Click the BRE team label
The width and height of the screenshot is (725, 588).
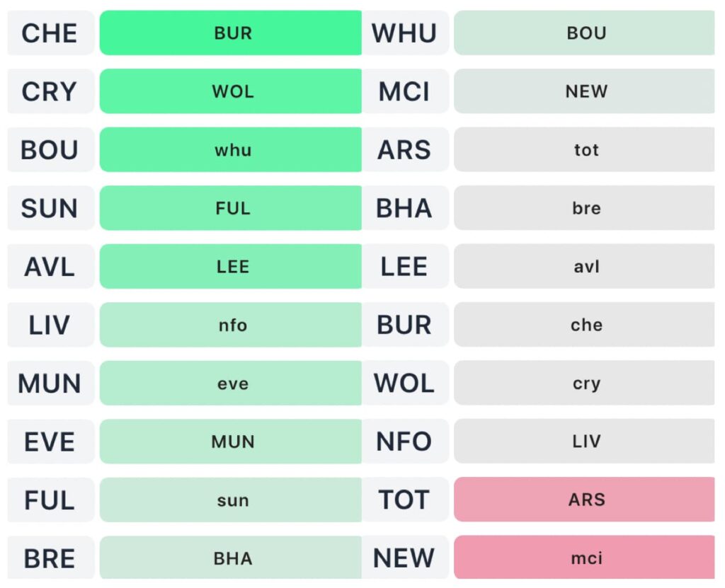coord(50,559)
